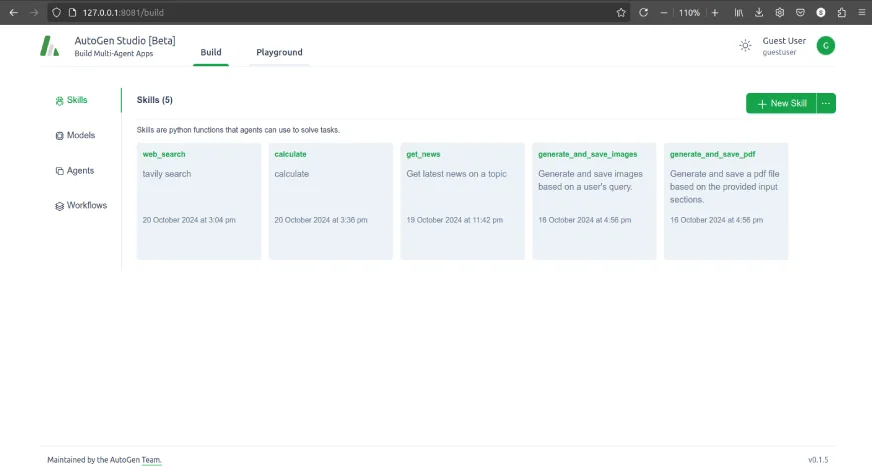Open the web_search skill card
The width and height of the screenshot is (872, 473).
pos(199,201)
